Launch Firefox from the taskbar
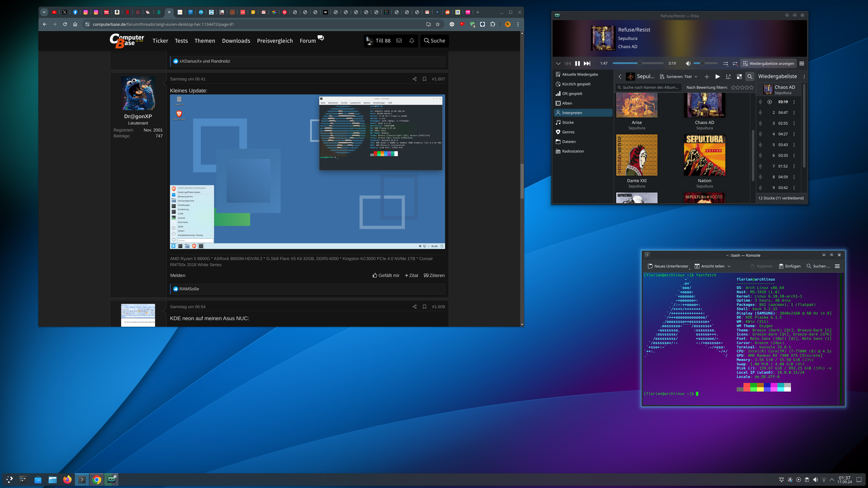The height and width of the screenshot is (488, 868). point(67,480)
